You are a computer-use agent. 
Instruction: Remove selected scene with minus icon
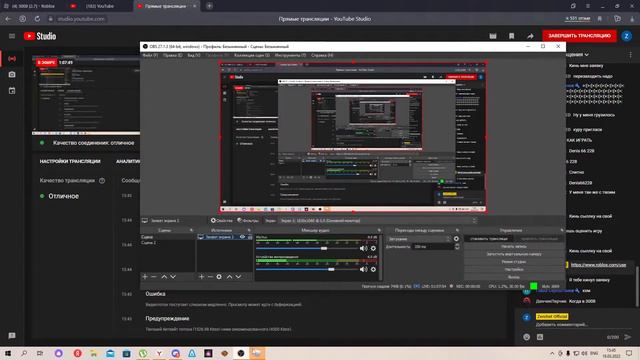tap(154, 277)
